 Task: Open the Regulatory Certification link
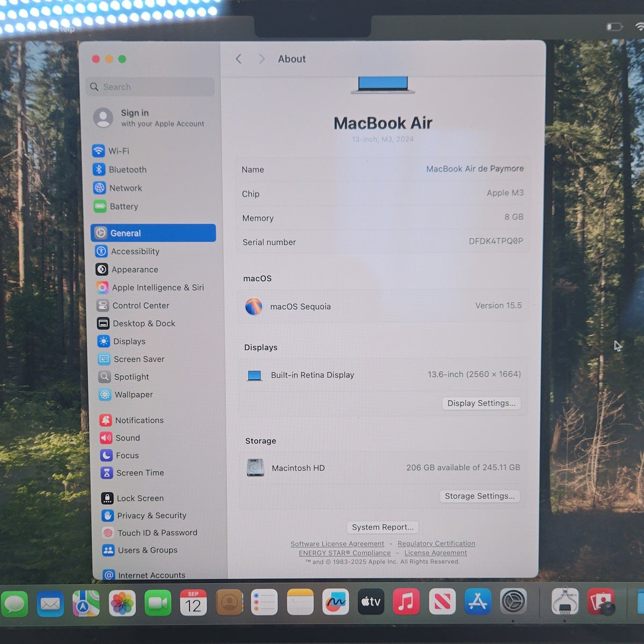coord(436,544)
